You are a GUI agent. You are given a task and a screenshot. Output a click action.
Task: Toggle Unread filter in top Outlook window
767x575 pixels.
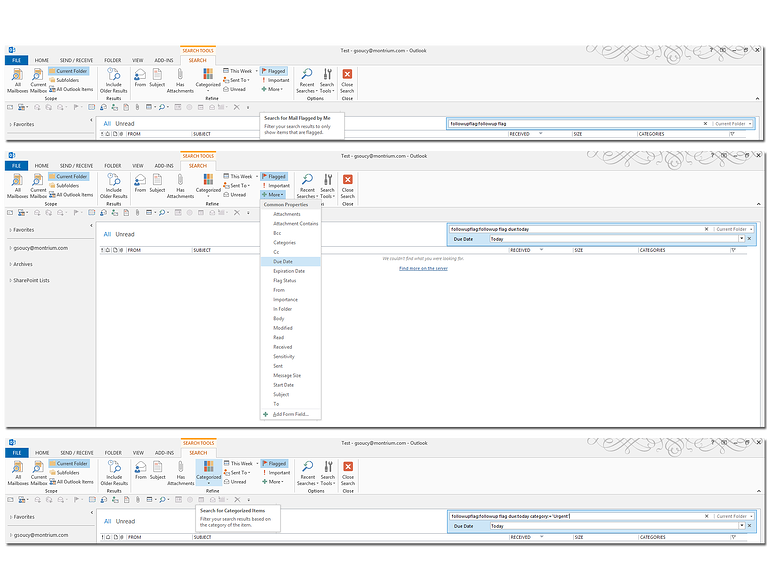235,90
